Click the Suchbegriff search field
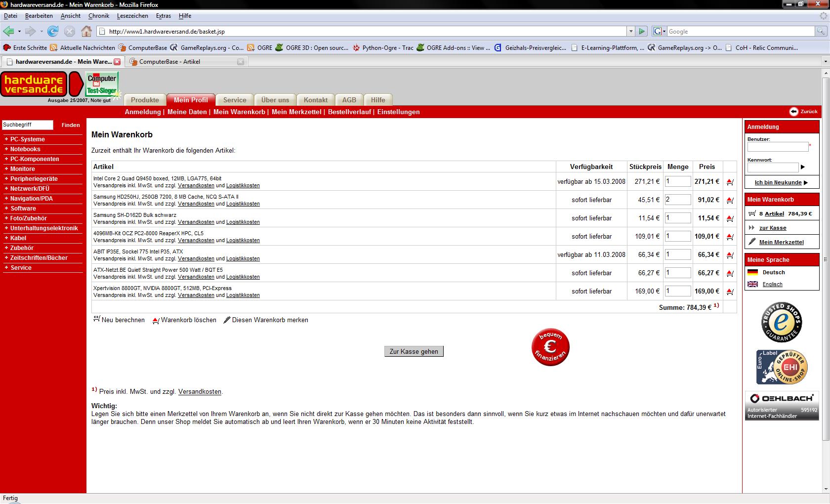This screenshot has width=830, height=504. tap(28, 125)
